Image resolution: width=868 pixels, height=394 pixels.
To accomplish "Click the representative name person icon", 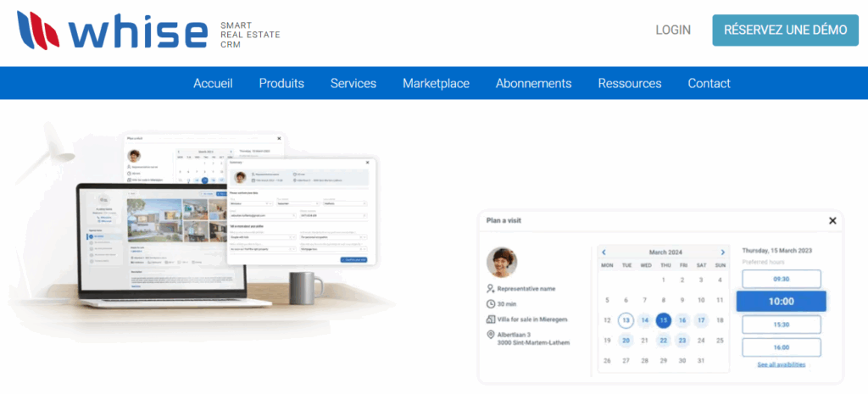I will pos(492,288).
